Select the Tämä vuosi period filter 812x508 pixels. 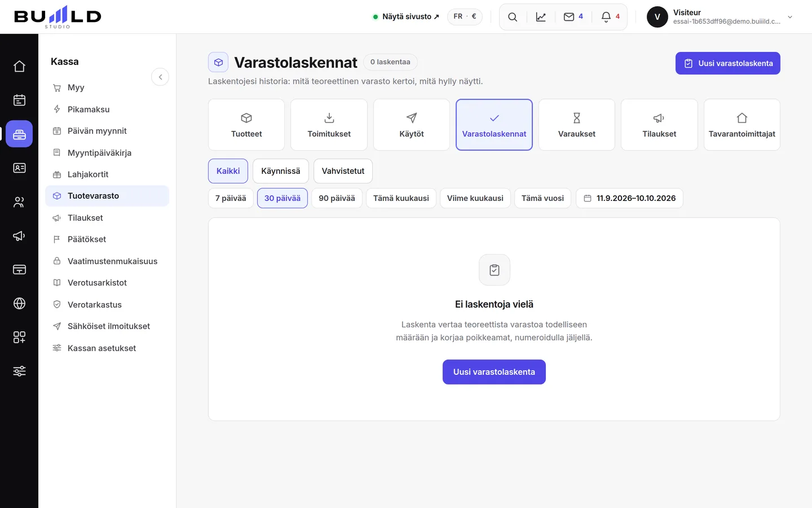click(542, 198)
